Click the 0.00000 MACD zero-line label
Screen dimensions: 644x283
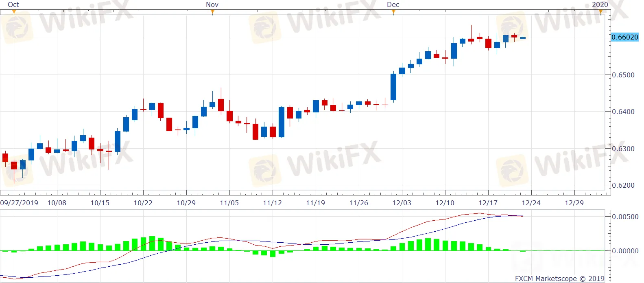pos(625,251)
